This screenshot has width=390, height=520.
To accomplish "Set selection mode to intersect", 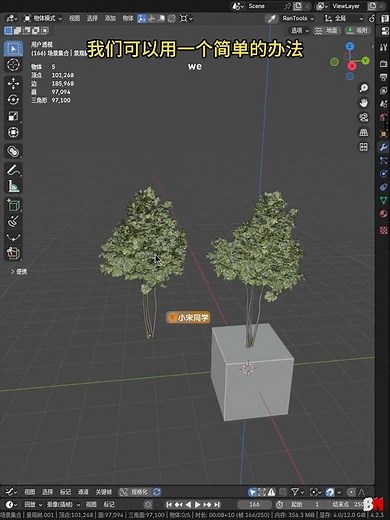I will click(45, 31).
